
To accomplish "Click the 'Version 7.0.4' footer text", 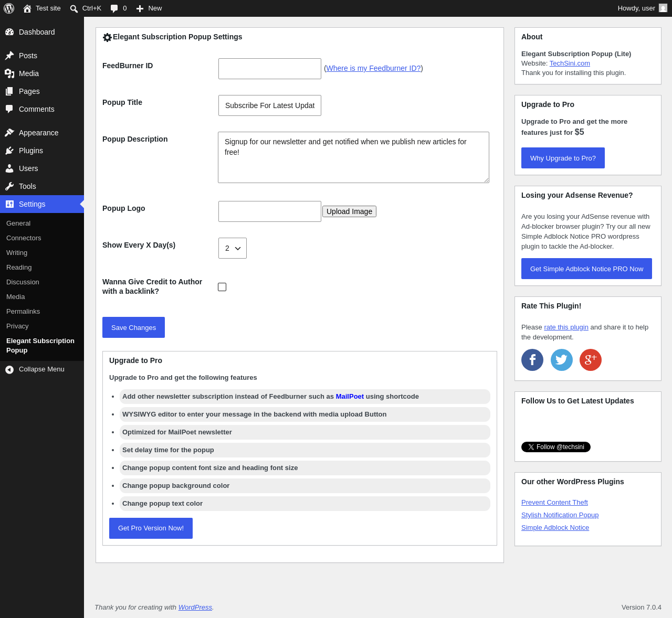I will (x=642, y=608).
